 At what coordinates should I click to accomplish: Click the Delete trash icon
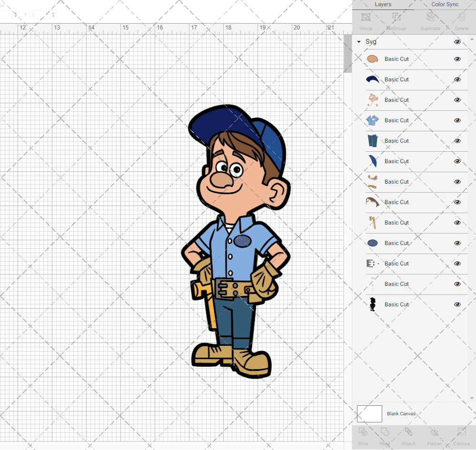(x=462, y=17)
